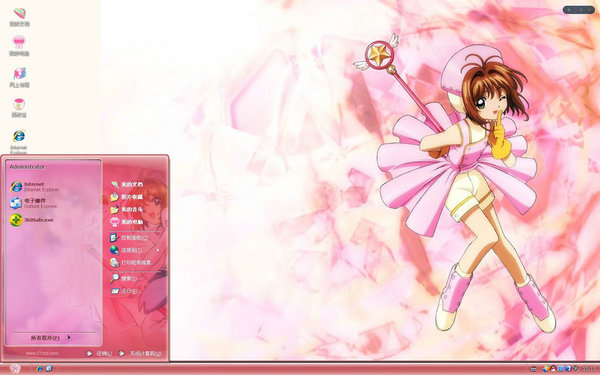Expand the 连接到 (Connect To) submenu
The height and width of the screenshot is (375, 600).
pyautogui.click(x=135, y=250)
